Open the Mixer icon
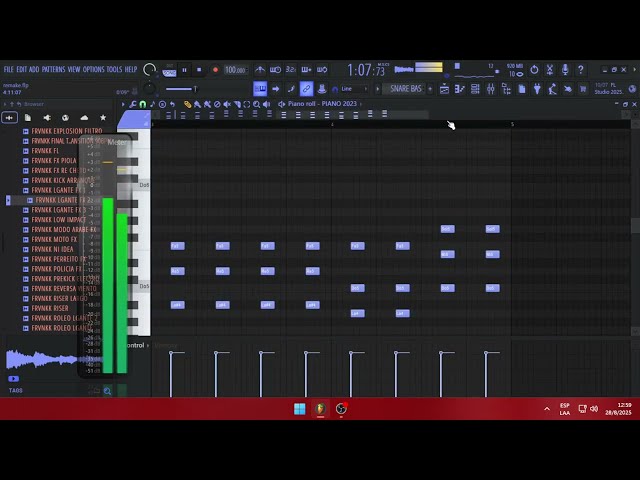 point(491,89)
